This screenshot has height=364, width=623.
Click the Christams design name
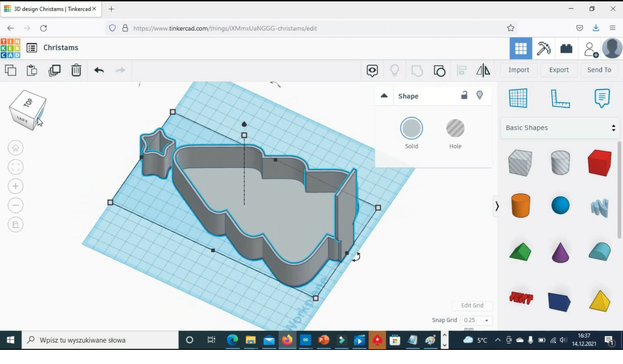click(61, 48)
